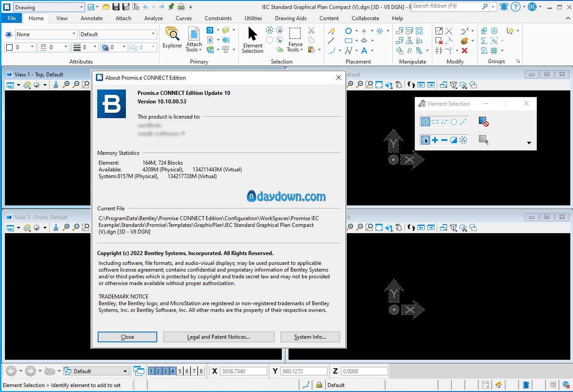Screen dimensions: 573x392
Task: Click the home icon in status bar
Action: coord(498,385)
